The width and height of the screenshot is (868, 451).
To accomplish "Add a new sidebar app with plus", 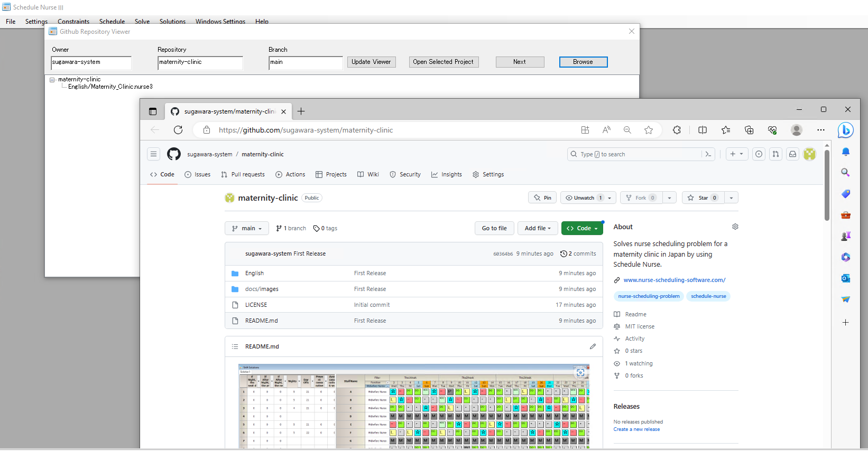I will (x=846, y=322).
